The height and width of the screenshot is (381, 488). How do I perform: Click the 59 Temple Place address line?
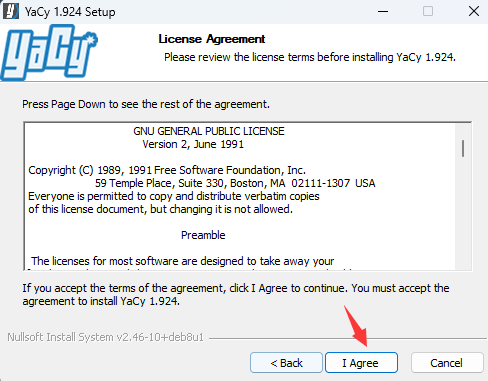click(235, 183)
